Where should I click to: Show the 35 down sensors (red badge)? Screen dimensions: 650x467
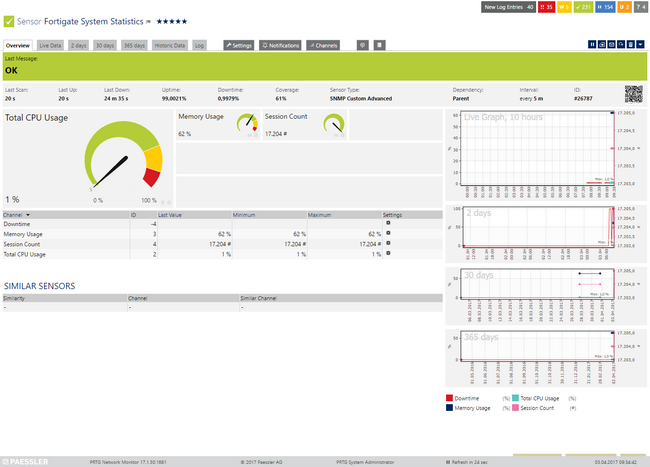(546, 7)
